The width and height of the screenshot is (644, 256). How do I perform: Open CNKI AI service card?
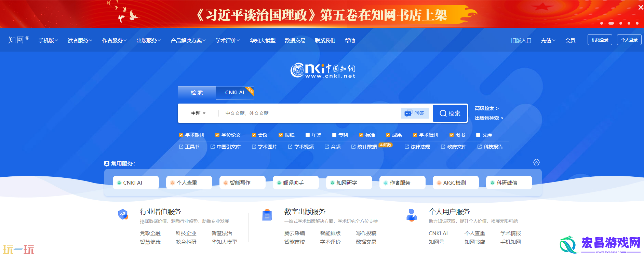(x=136, y=183)
